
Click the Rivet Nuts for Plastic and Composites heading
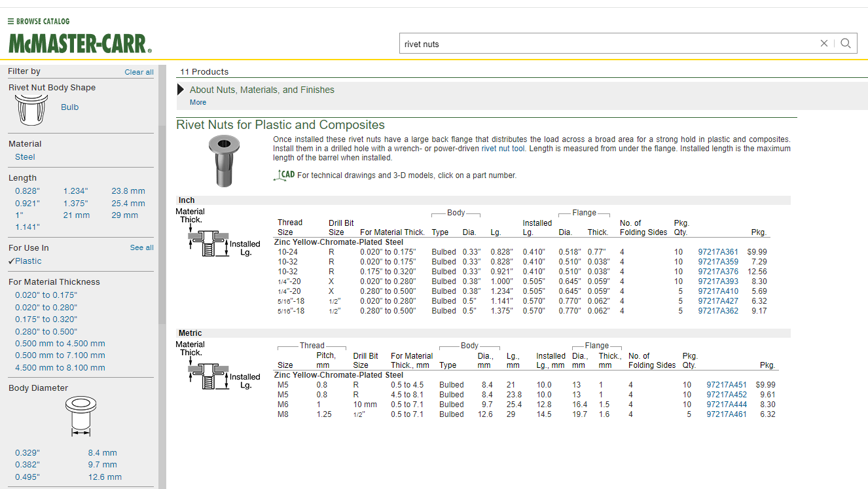281,125
